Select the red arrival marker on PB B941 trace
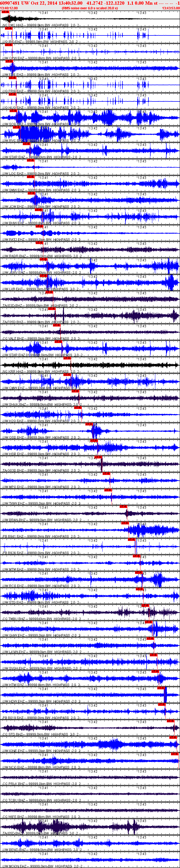 click(x=125, y=523)
